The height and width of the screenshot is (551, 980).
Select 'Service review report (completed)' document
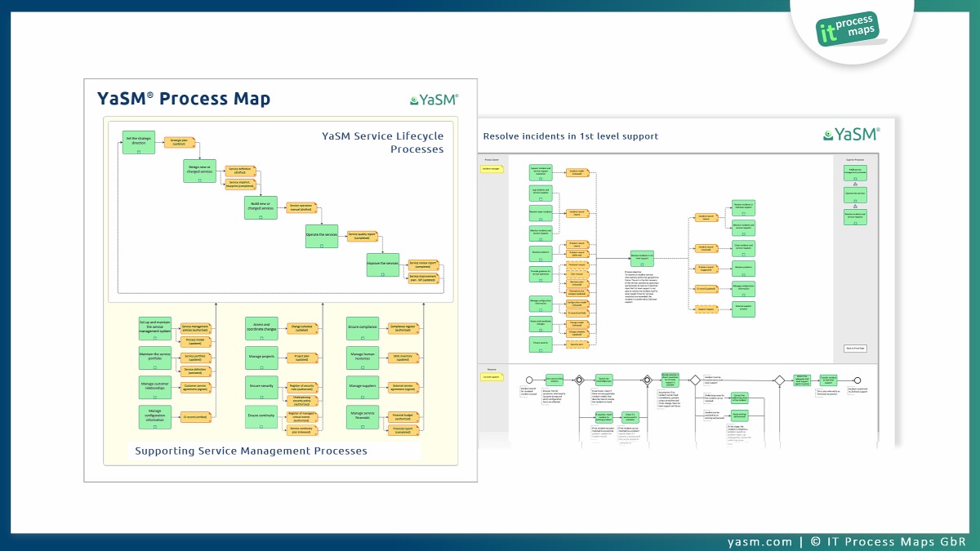[x=423, y=264]
